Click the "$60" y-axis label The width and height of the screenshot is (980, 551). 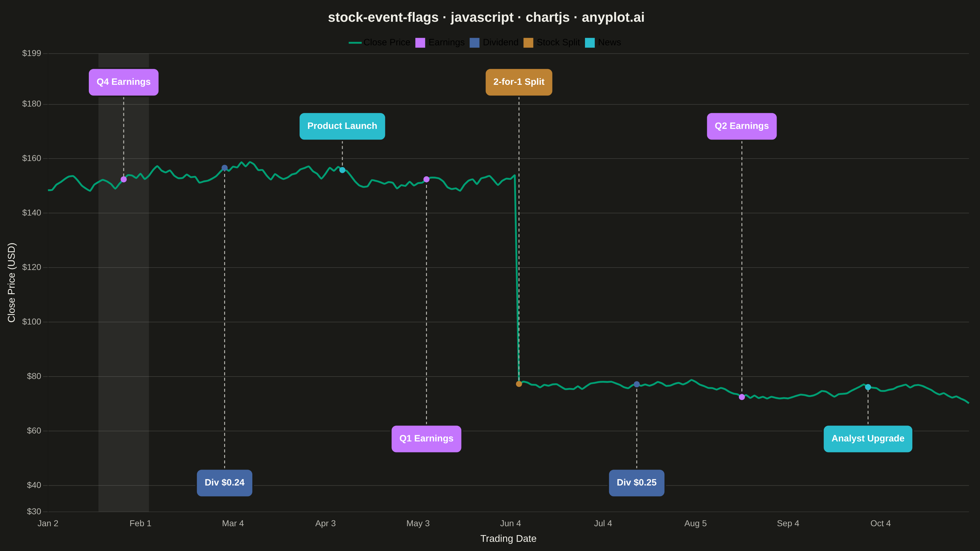tap(34, 430)
